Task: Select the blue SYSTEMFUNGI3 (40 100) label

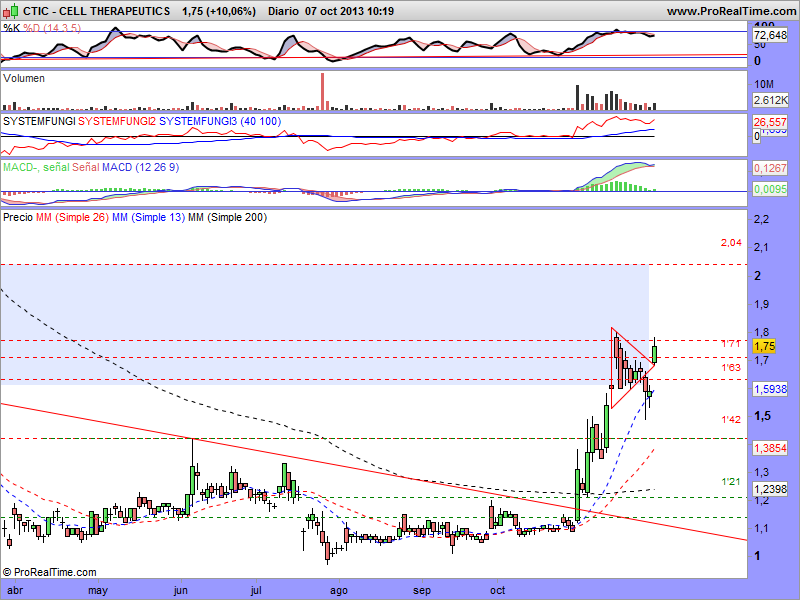Action: click(220, 121)
